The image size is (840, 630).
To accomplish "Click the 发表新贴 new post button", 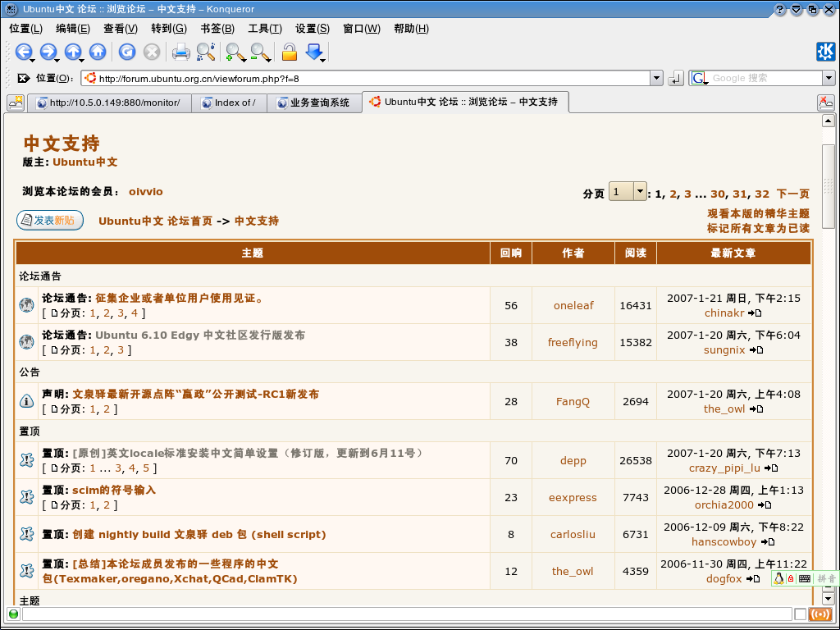I will pos(50,220).
